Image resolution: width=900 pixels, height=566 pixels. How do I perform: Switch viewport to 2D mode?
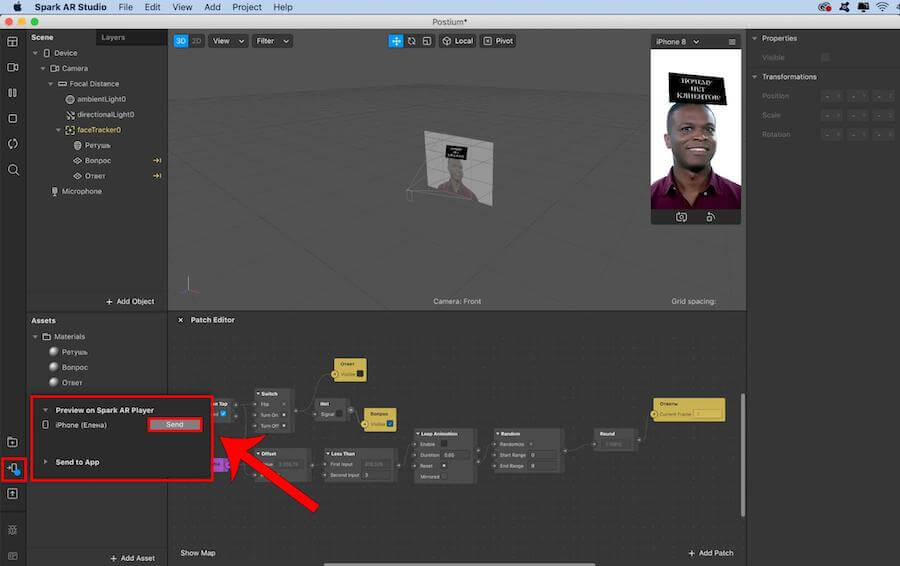pyautogui.click(x=197, y=41)
